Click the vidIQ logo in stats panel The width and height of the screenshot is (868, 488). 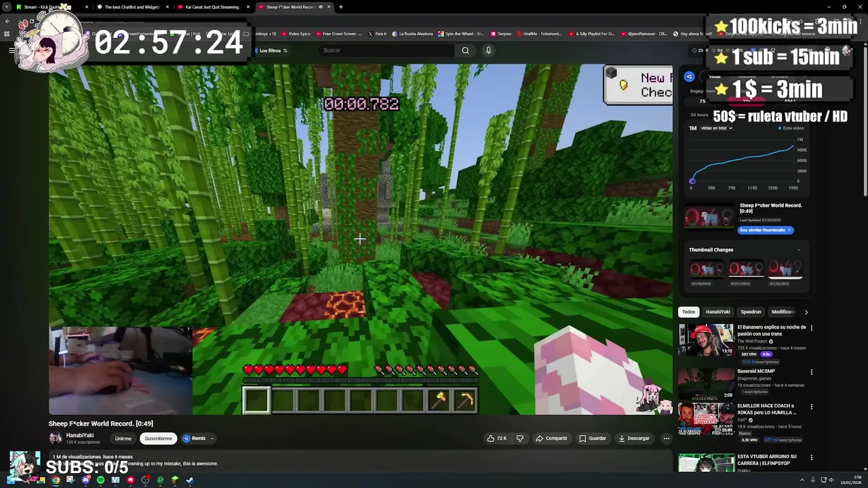[689, 77]
